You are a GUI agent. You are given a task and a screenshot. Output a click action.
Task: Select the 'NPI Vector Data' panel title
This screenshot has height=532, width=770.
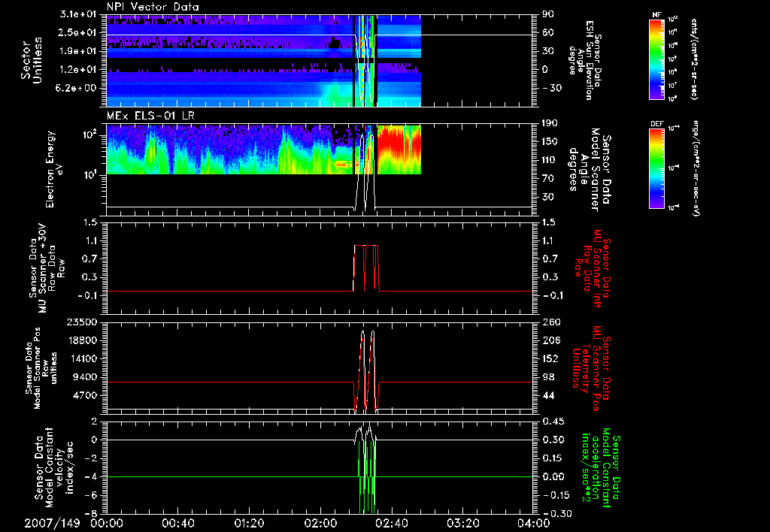[153, 7]
